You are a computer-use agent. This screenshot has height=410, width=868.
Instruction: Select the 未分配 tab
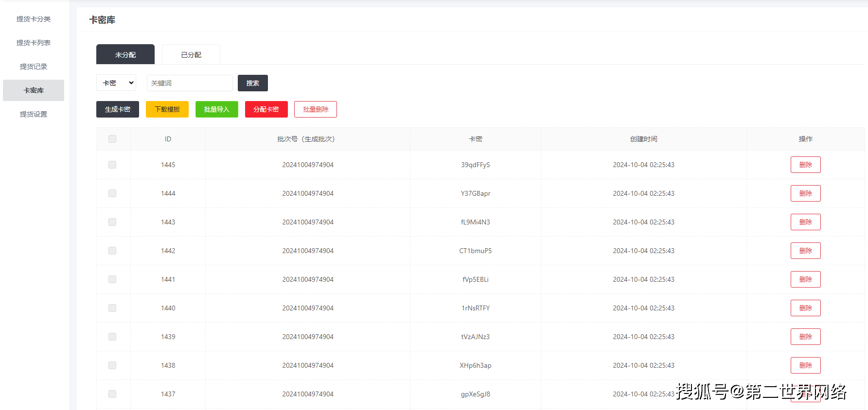125,55
